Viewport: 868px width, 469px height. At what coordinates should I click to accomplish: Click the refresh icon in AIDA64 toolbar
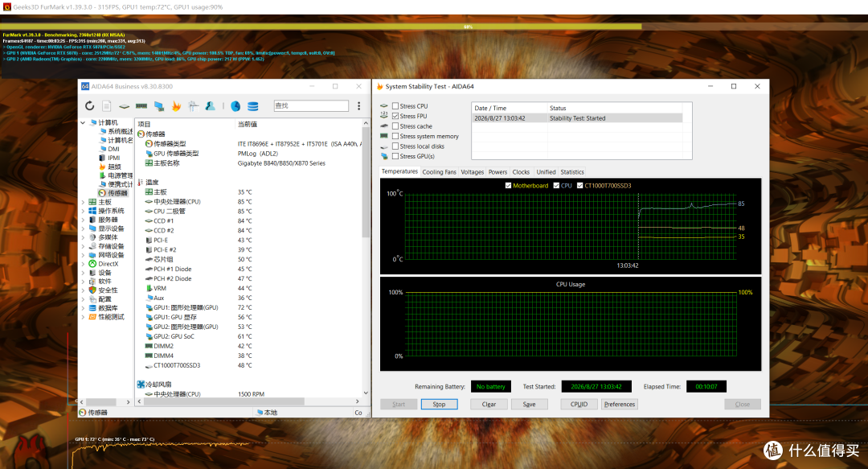coord(90,106)
